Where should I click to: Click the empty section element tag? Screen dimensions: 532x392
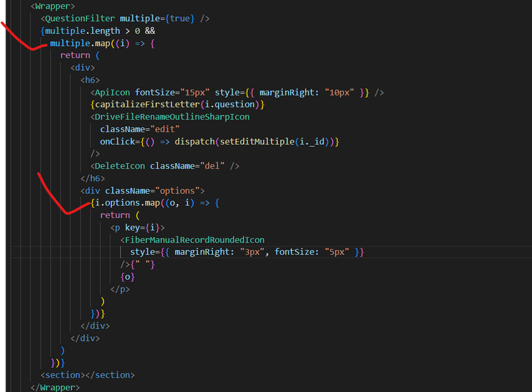88,375
